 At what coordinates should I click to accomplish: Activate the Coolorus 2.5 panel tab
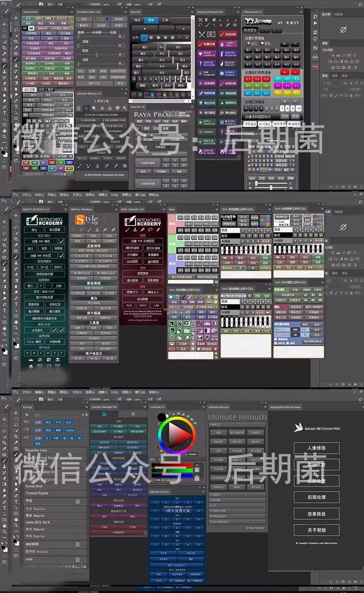click(158, 407)
